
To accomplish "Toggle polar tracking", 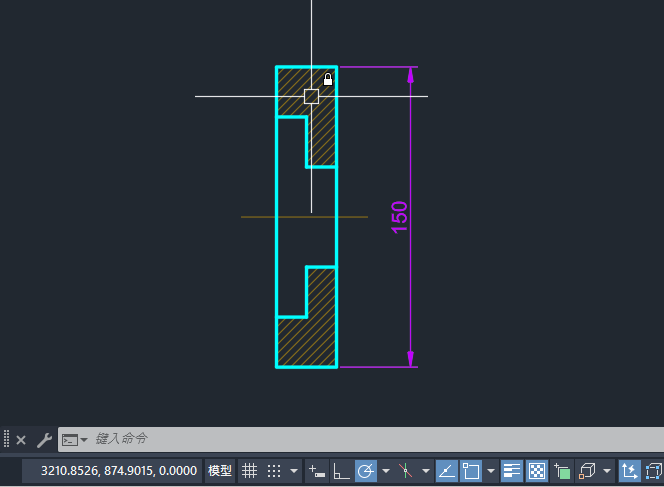I will pyautogui.click(x=365, y=471).
